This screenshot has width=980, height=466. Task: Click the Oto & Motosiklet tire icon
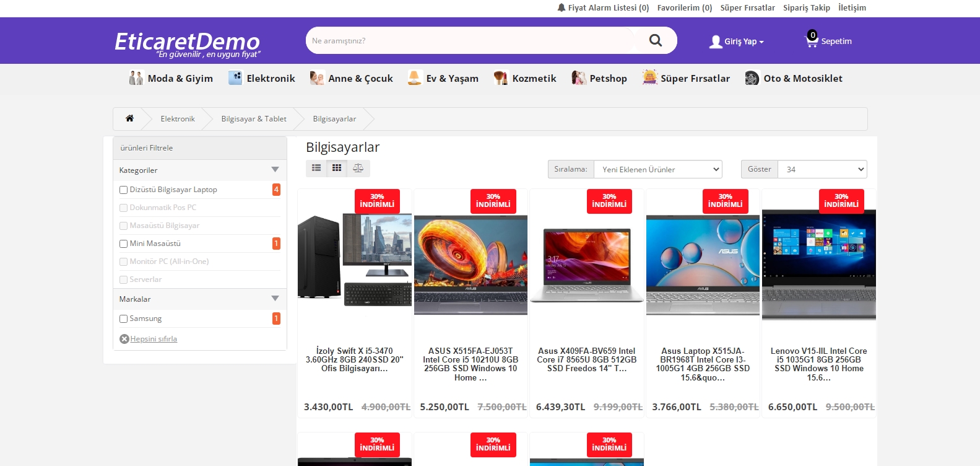tap(752, 78)
